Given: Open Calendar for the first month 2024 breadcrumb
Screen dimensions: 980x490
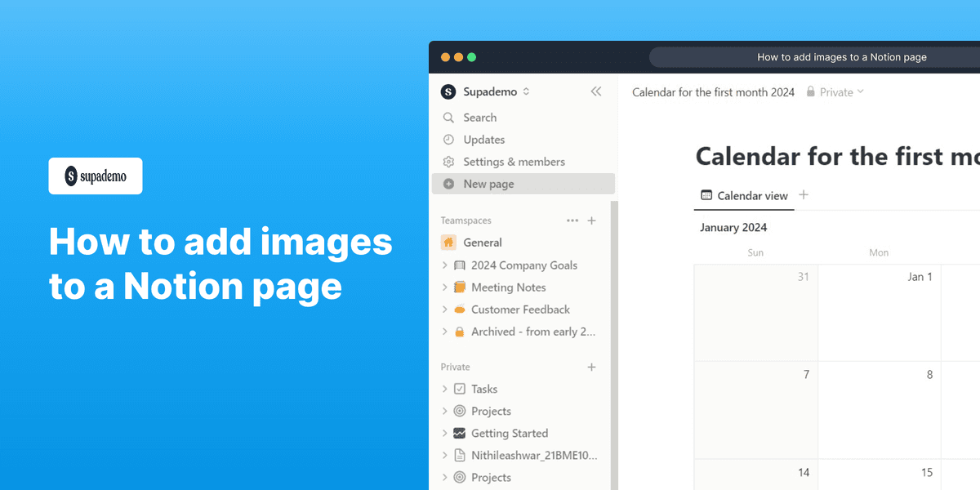Looking at the screenshot, I should point(713,92).
